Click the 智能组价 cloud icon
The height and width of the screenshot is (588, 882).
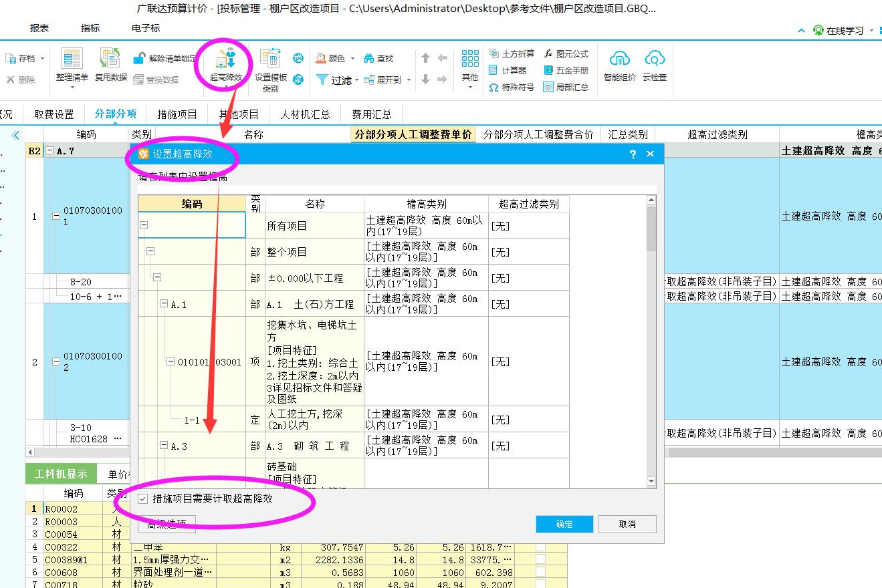(620, 59)
